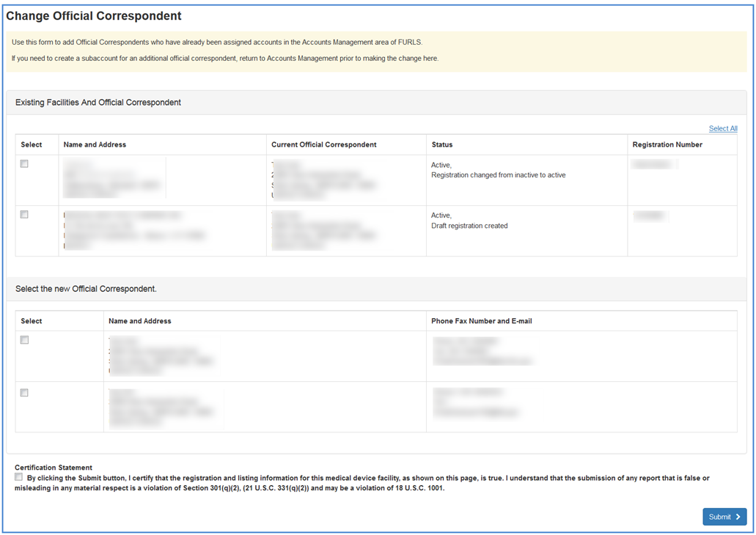
Task: Click Name and Address header in facilities table
Action: (x=95, y=144)
